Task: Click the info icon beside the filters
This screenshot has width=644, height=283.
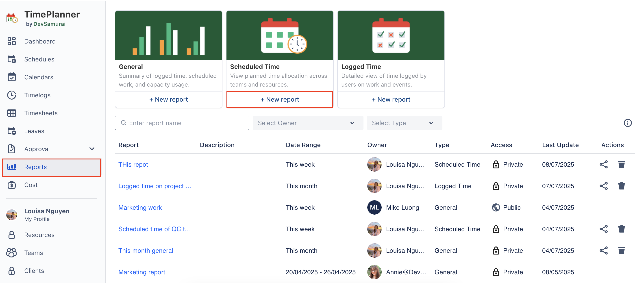Action: [x=627, y=123]
